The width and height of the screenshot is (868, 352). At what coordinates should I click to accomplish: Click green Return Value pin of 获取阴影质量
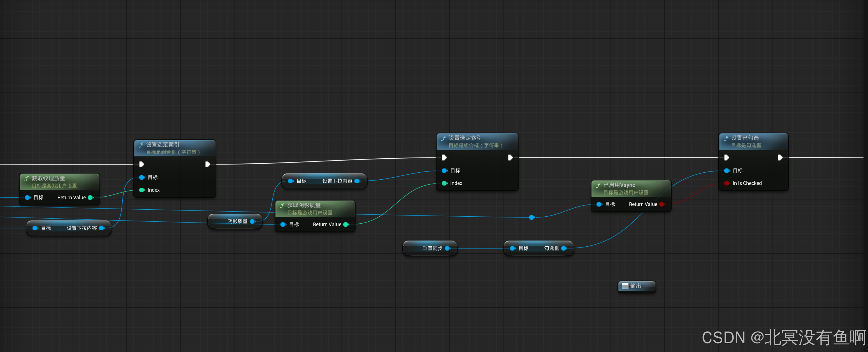346,224
